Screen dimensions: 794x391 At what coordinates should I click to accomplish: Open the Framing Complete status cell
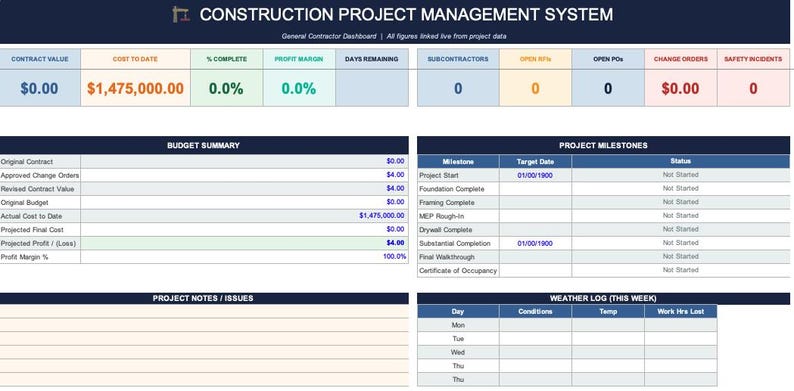click(x=681, y=203)
